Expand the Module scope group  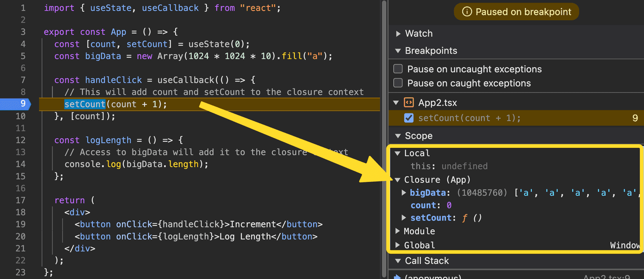(x=397, y=231)
